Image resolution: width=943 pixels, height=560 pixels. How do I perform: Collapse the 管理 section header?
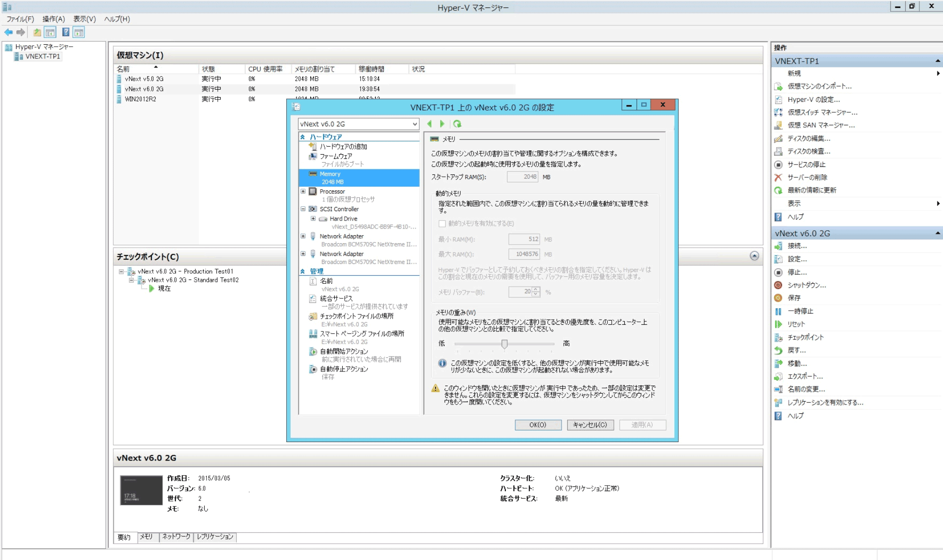coord(303,271)
